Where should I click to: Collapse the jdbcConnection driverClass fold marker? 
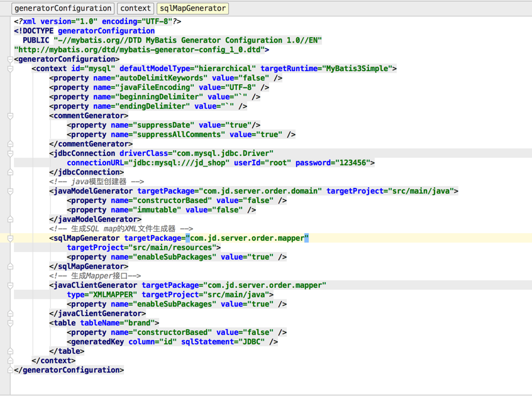pos(10,153)
